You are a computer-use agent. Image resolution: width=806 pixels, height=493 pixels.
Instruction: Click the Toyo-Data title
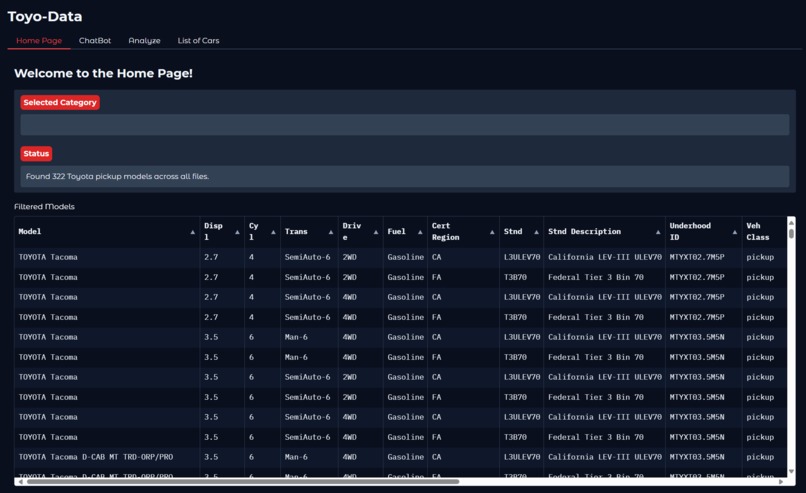coord(45,16)
